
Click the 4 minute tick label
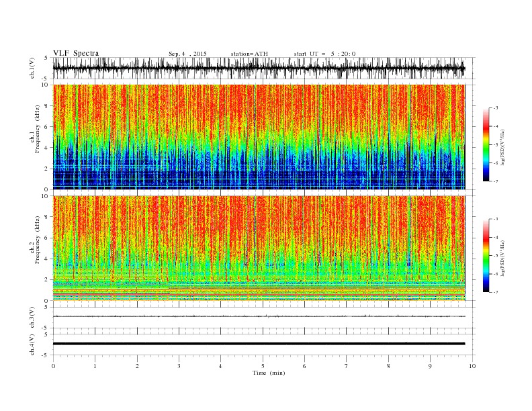tap(220, 366)
